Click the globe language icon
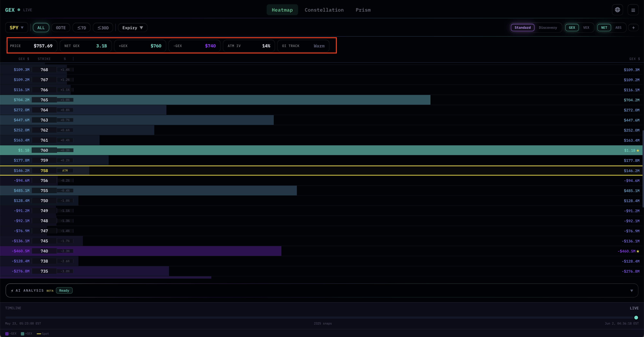The width and height of the screenshot is (644, 337). coord(617,10)
